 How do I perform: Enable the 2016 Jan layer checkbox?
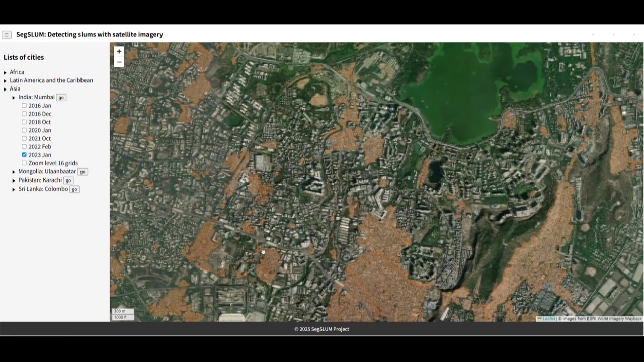tap(24, 106)
